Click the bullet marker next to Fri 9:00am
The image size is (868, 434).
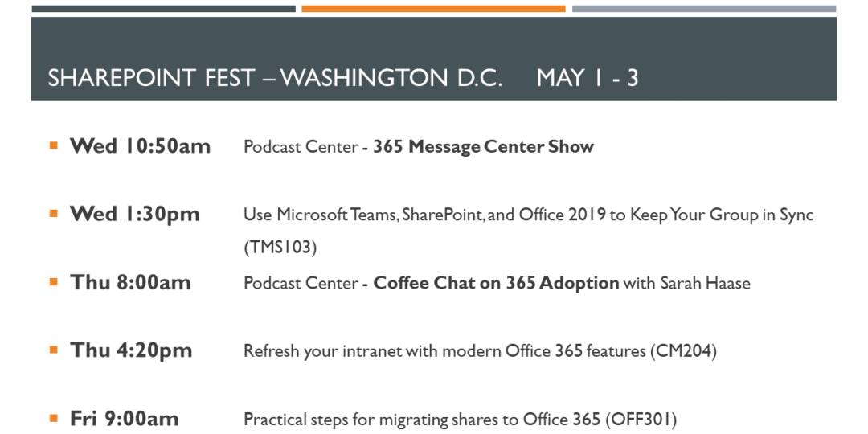(x=54, y=419)
